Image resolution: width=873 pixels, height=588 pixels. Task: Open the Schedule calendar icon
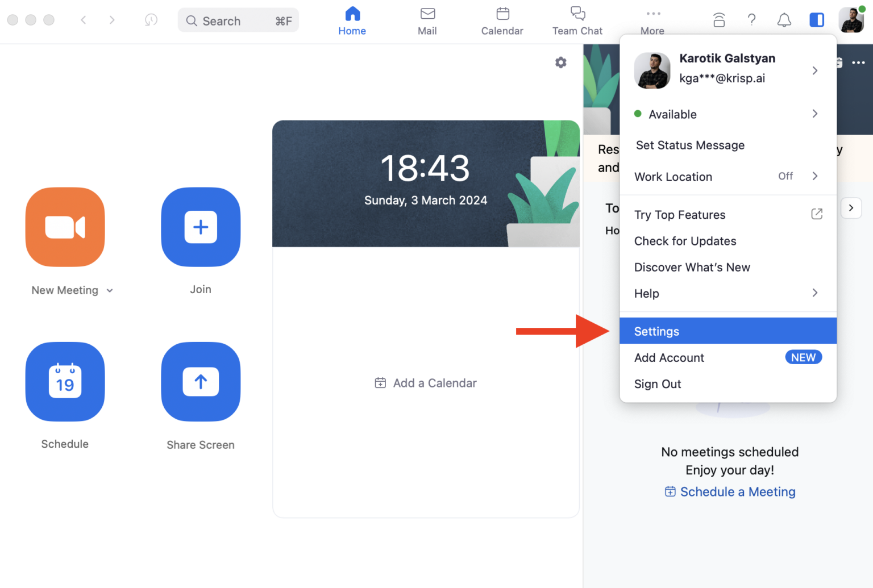tap(65, 382)
